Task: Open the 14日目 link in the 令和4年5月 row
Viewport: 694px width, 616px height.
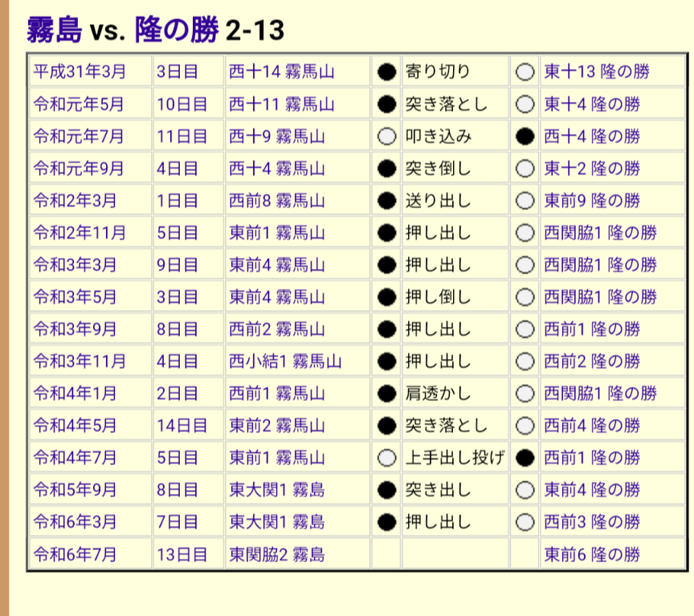Action: click(x=182, y=426)
